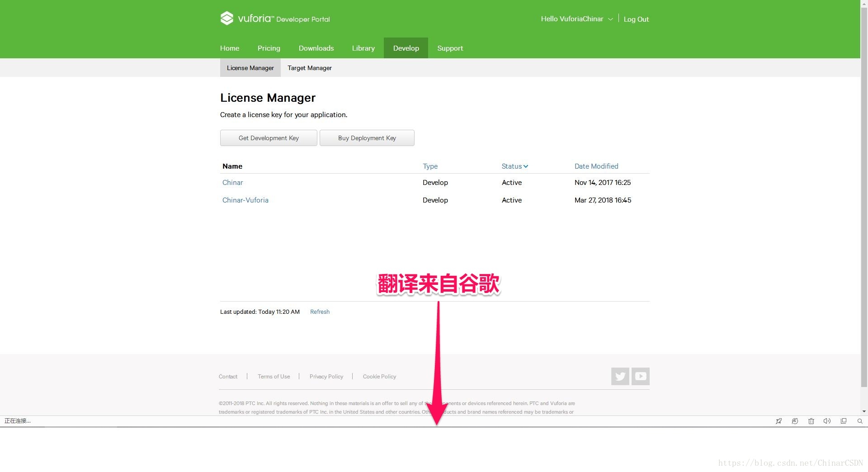Image resolution: width=868 pixels, height=472 pixels.
Task: Click the scrollbar down arrow
Action: [864, 411]
